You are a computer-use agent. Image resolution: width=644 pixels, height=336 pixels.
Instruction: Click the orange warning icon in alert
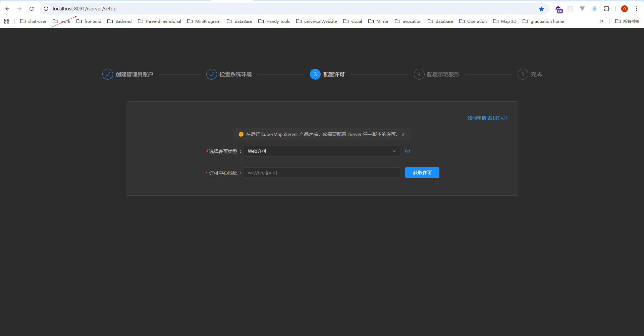241,134
